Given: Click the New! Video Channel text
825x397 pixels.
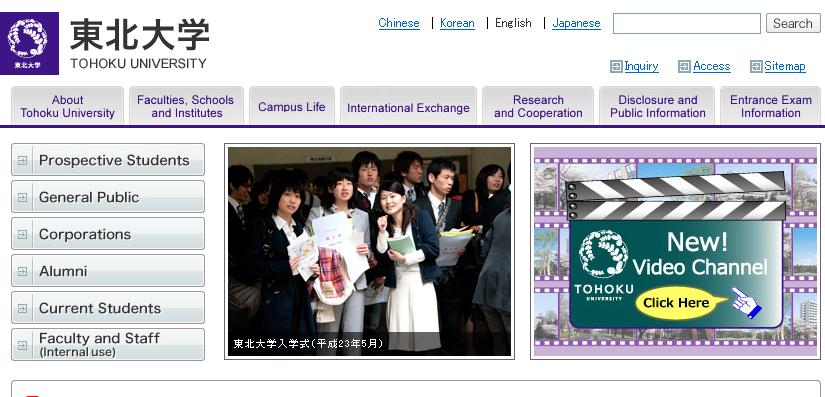Looking at the screenshot, I should tap(699, 255).
